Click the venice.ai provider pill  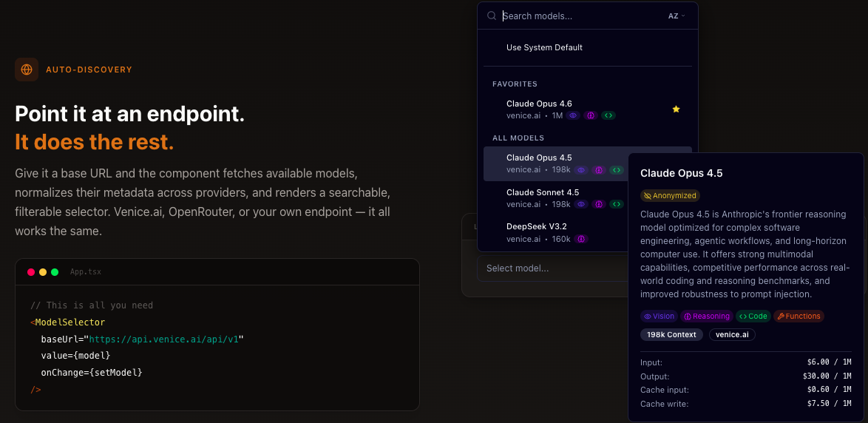(732, 334)
